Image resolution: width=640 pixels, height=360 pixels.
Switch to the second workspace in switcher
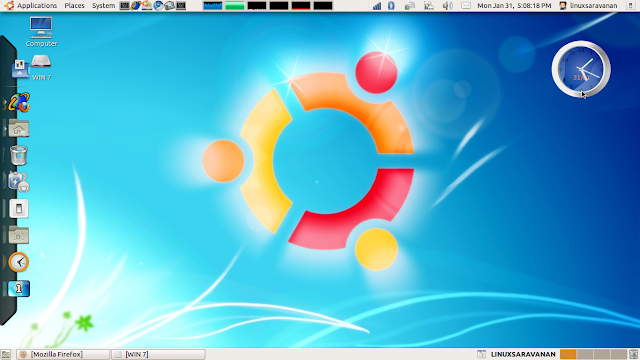tap(585, 354)
